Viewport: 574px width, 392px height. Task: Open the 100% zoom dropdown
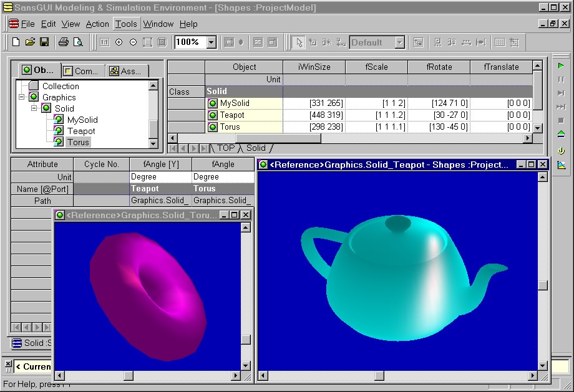point(211,42)
